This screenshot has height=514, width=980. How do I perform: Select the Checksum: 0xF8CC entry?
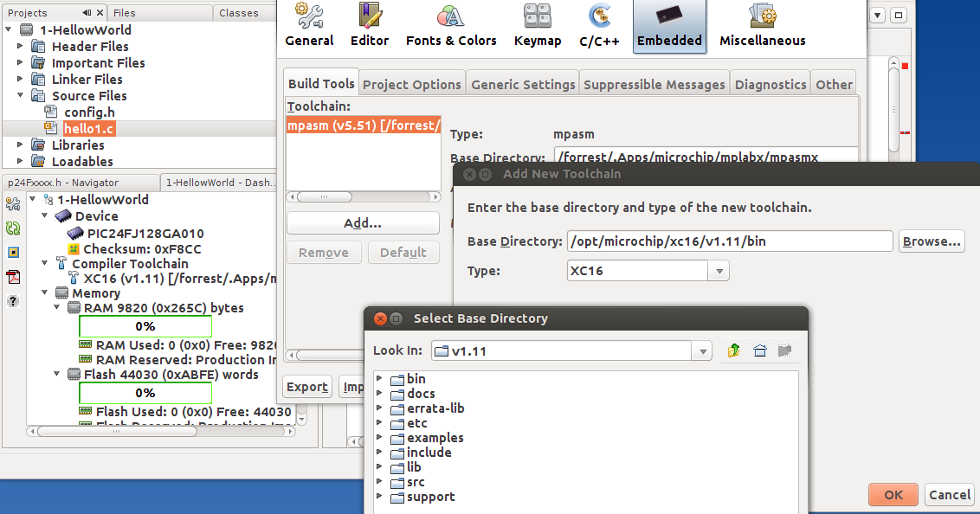(x=136, y=248)
